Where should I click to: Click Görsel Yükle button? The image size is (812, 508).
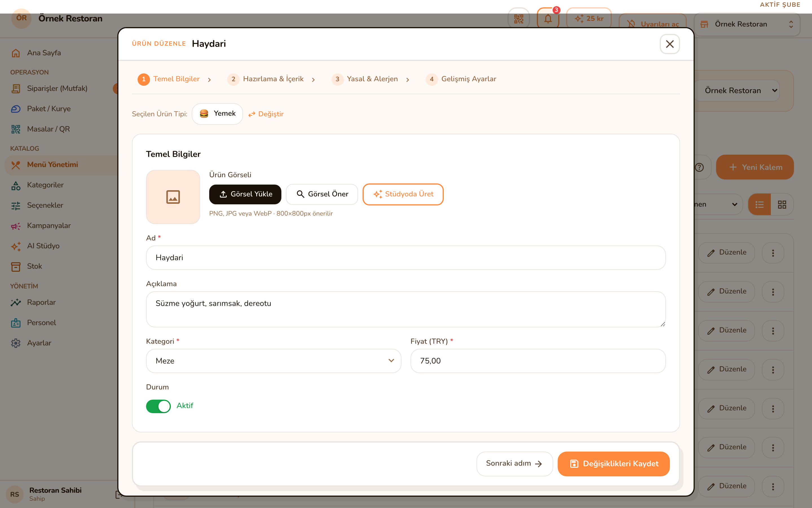pyautogui.click(x=245, y=194)
